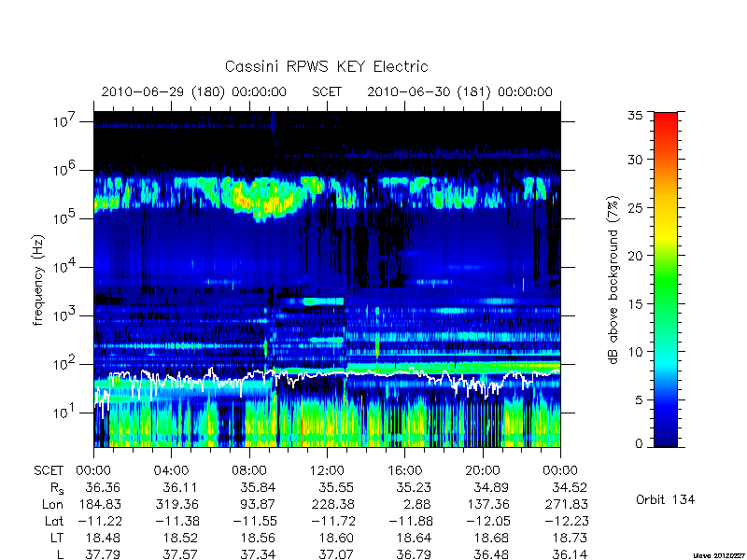Image resolution: width=747 pixels, height=560 pixels.
Task: Click the LT value '18.56'
Action: coord(258,538)
